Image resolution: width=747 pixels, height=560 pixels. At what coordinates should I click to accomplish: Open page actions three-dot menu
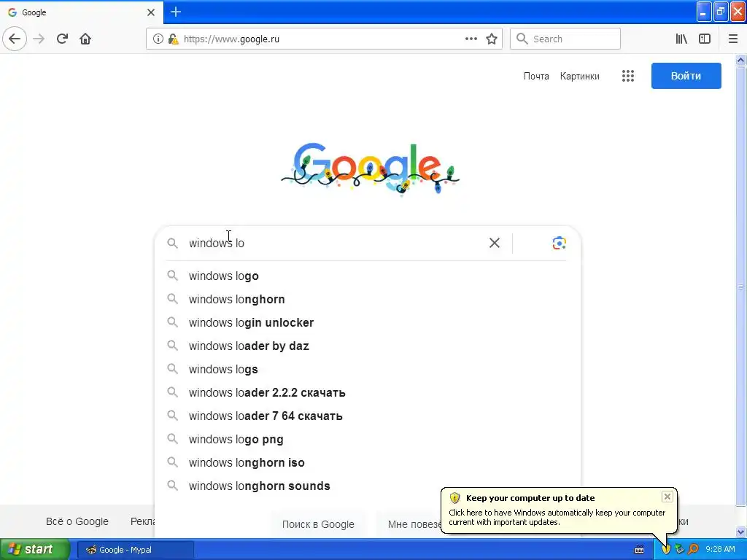pyautogui.click(x=471, y=39)
